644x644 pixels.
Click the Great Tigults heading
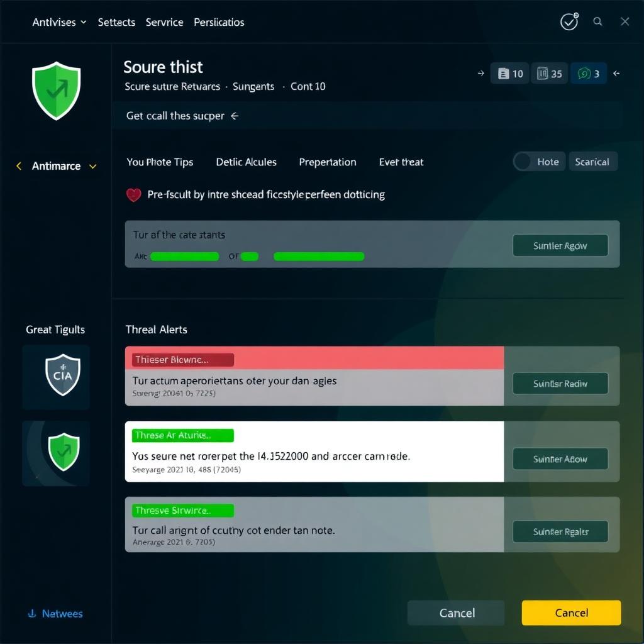(55, 330)
